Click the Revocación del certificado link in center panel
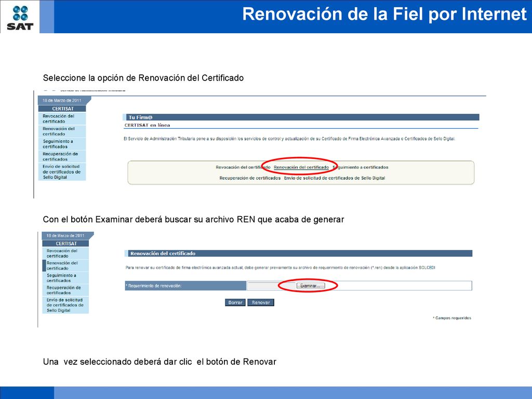This screenshot has height=399, width=532. [x=243, y=167]
